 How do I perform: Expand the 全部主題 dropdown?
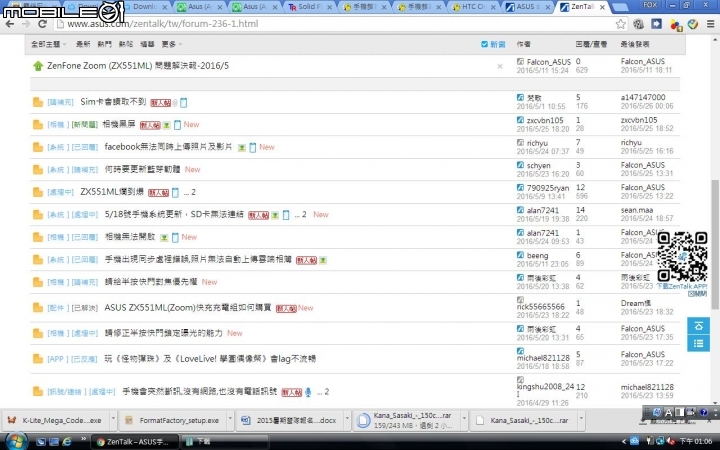coord(49,44)
